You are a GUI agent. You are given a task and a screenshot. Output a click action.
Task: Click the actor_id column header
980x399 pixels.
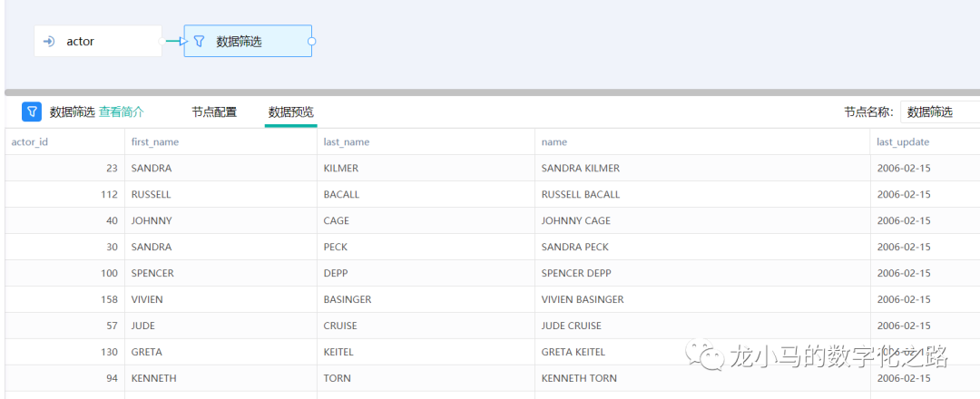[x=30, y=142]
